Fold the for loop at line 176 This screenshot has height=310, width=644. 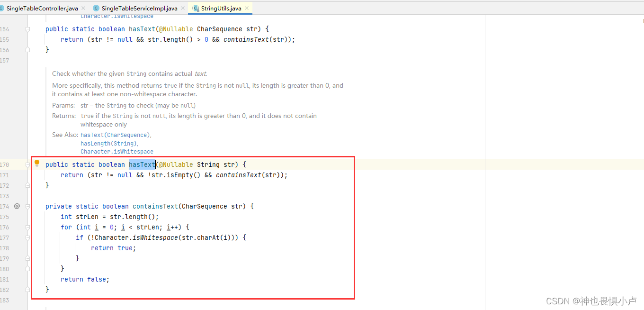pos(27,227)
